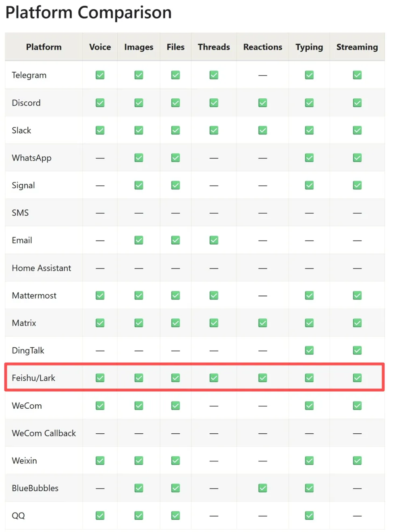The width and height of the screenshot is (393, 532).
Task: Click Signal's Typing checkmark icon
Action: pyautogui.click(x=309, y=185)
